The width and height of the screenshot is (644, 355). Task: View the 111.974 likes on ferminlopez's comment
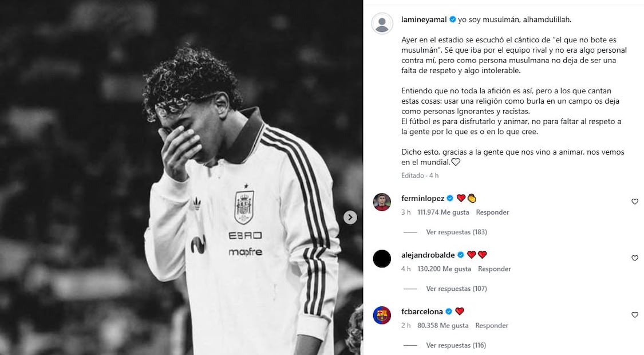pos(443,212)
